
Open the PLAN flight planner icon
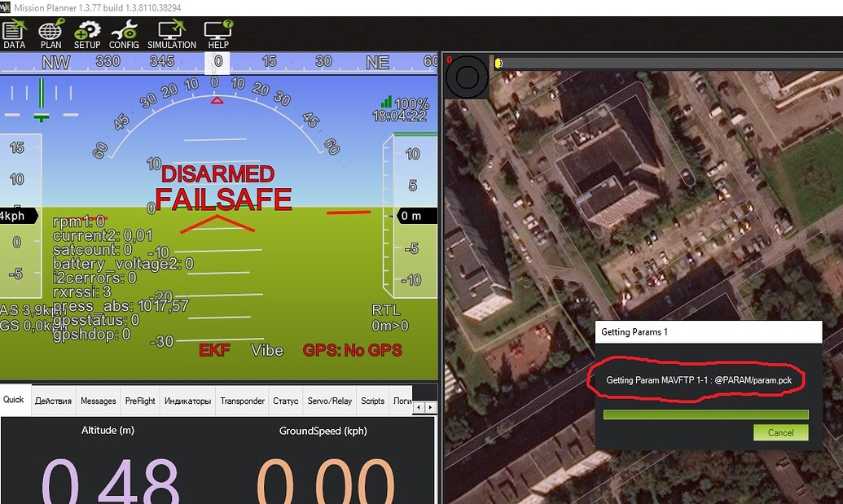point(50,34)
